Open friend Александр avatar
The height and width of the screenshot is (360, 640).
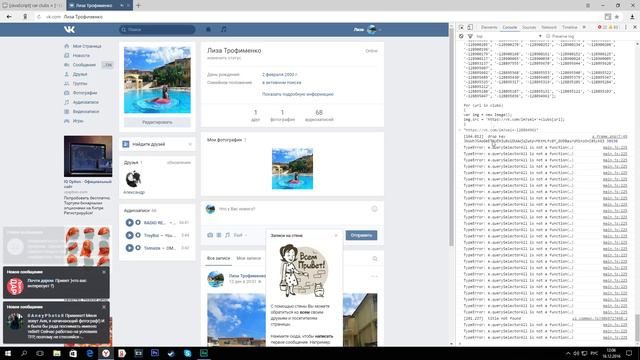coord(133,179)
